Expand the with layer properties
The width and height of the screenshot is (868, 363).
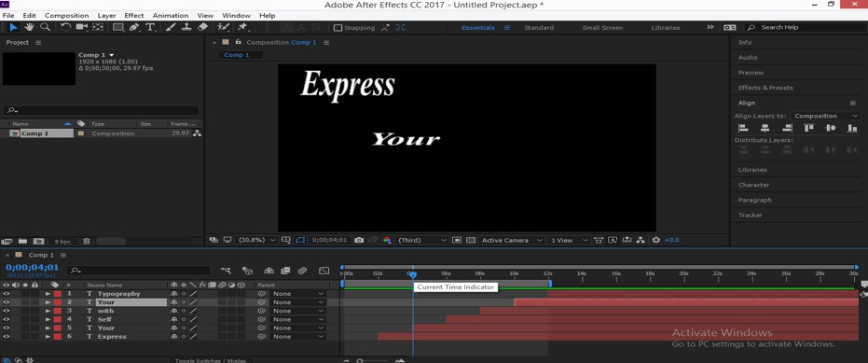(48, 311)
